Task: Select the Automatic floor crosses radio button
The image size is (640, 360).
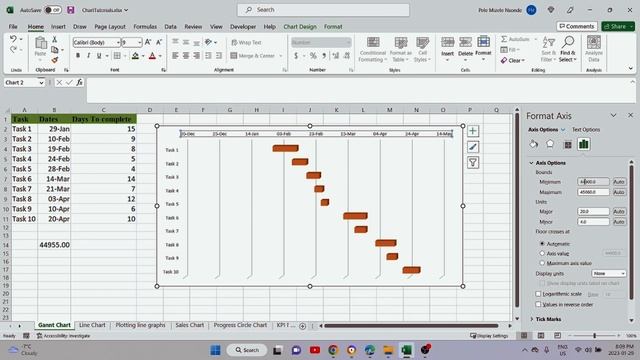Action: [542, 244]
